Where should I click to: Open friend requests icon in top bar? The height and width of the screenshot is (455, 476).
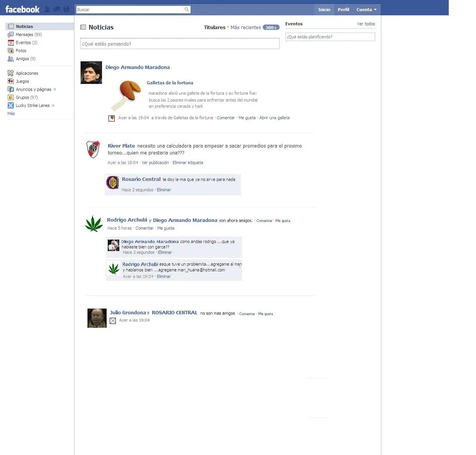(x=47, y=9)
